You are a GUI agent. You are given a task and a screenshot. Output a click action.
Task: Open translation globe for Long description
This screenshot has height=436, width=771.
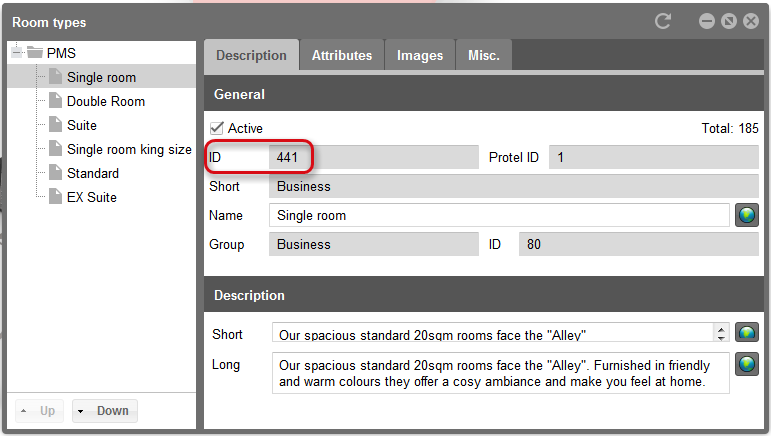coord(746,364)
